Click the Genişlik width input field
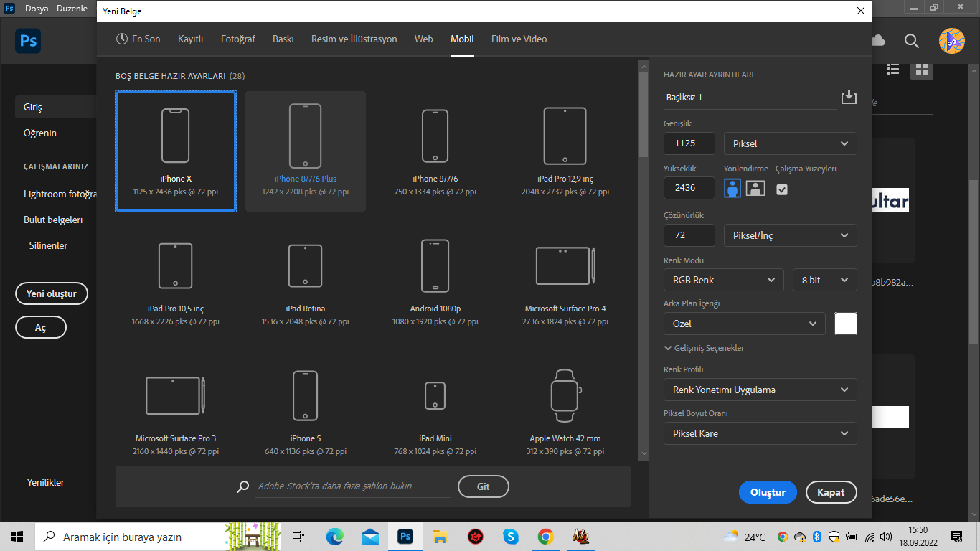980x551 pixels. pyautogui.click(x=689, y=143)
